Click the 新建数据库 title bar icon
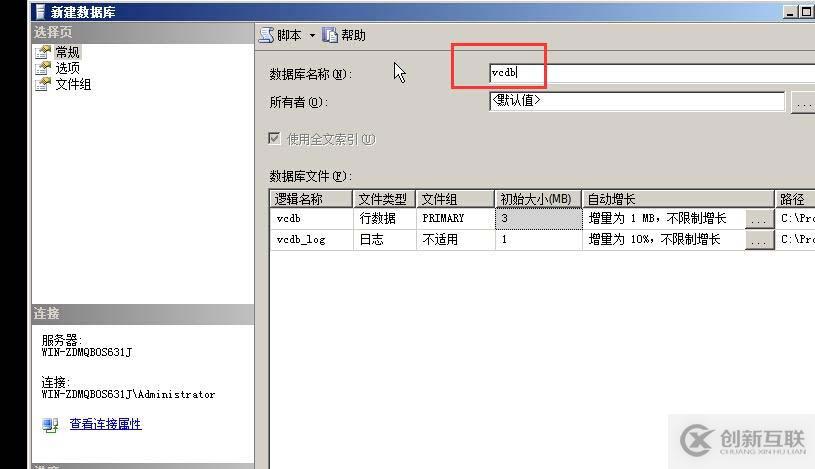The height and width of the screenshot is (469, 815). [40, 11]
